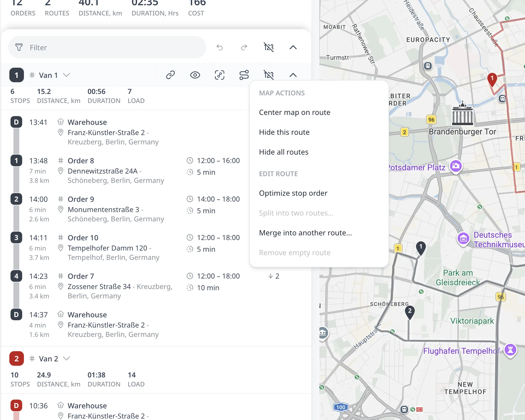The height and width of the screenshot is (420, 525).
Task: Click the filter funnel icon
Action: point(19,47)
